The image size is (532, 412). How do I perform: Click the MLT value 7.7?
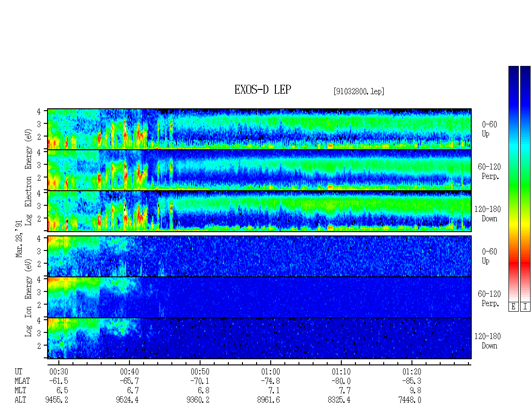pos(345,391)
